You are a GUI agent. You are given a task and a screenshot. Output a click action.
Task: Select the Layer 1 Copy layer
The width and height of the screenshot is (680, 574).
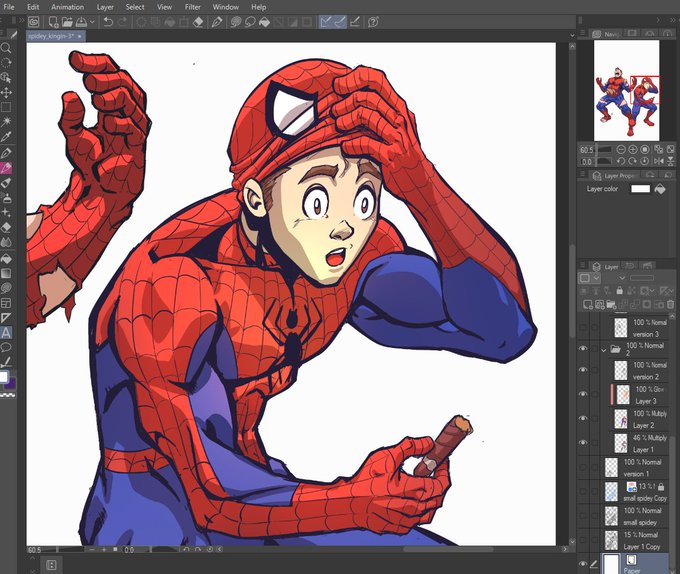(x=634, y=540)
